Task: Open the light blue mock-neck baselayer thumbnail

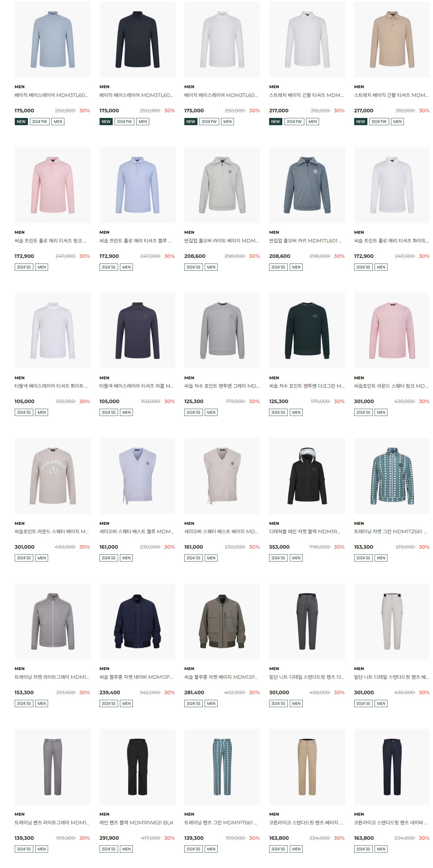Action: click(53, 40)
